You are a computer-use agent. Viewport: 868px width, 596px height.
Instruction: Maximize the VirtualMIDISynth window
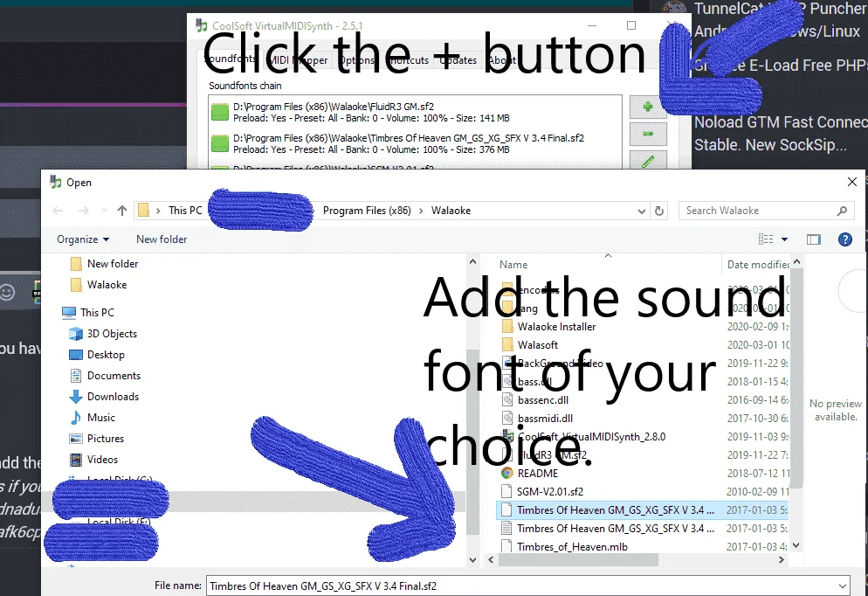(x=631, y=25)
